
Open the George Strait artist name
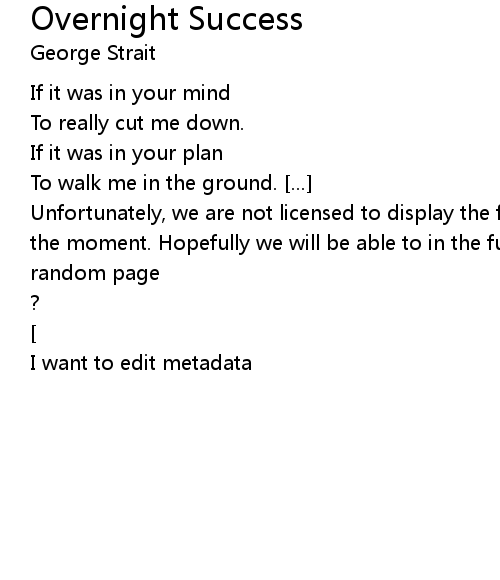tap(93, 53)
